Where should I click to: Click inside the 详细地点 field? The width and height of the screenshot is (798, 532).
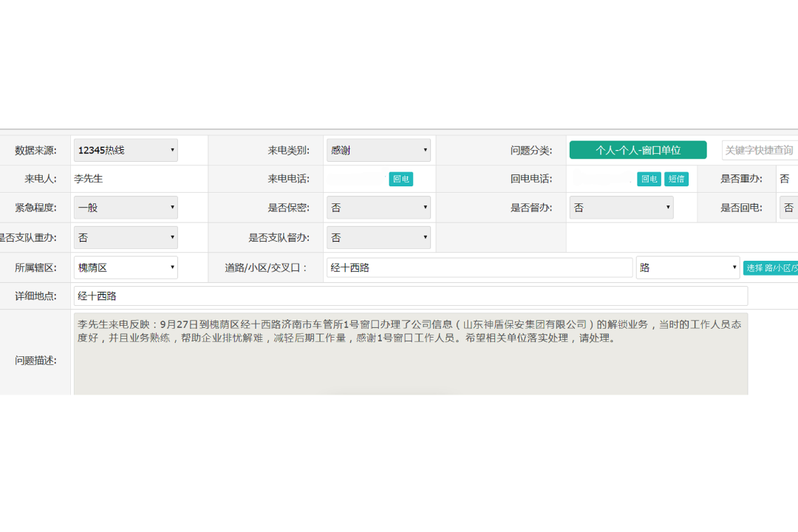(406, 296)
